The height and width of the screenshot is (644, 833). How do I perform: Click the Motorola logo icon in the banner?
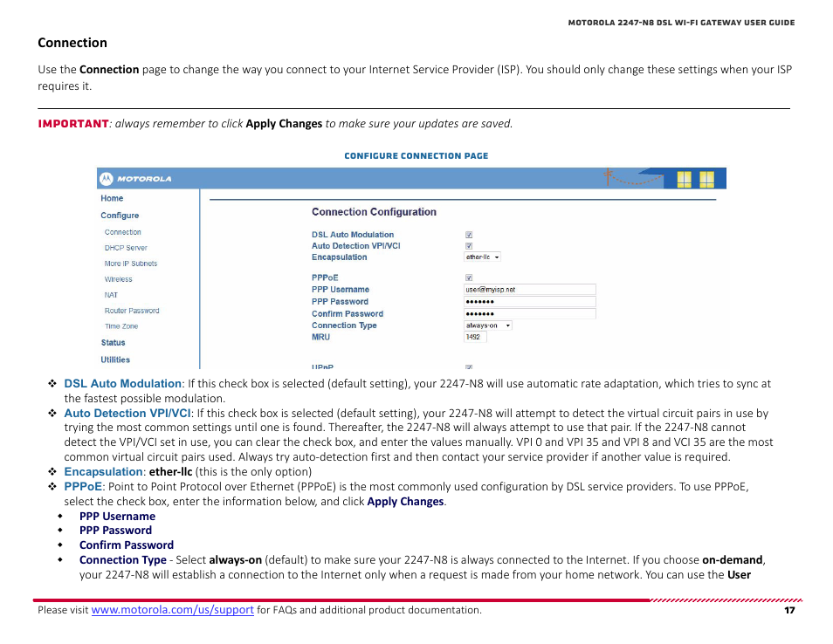coord(107,179)
